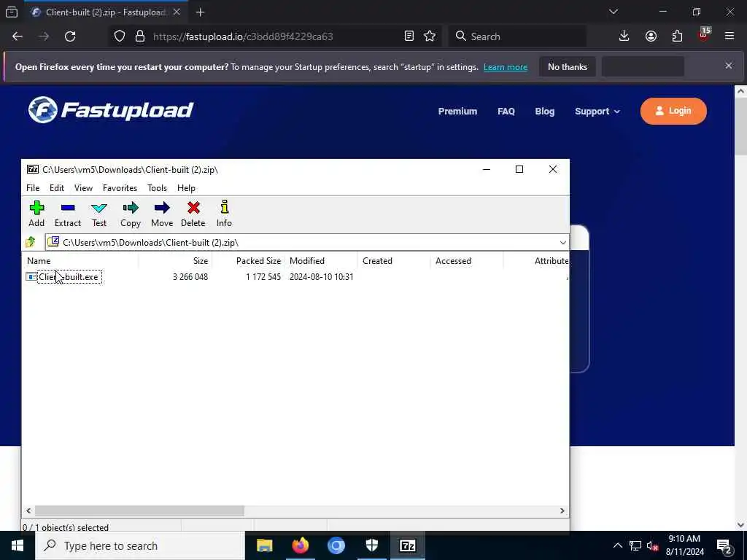Reload the Fastupload page
Image resolution: width=747 pixels, height=560 pixels.
70,36
